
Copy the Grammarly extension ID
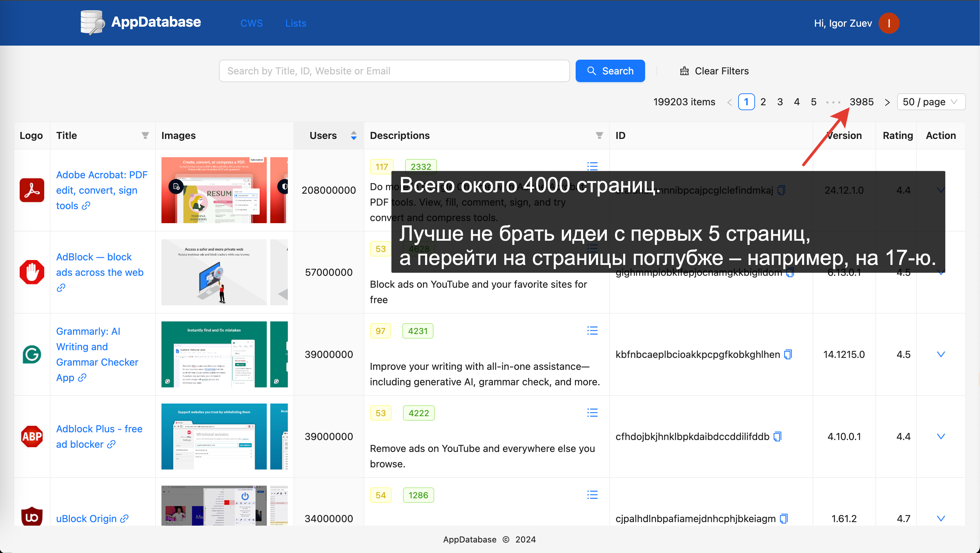788,354
